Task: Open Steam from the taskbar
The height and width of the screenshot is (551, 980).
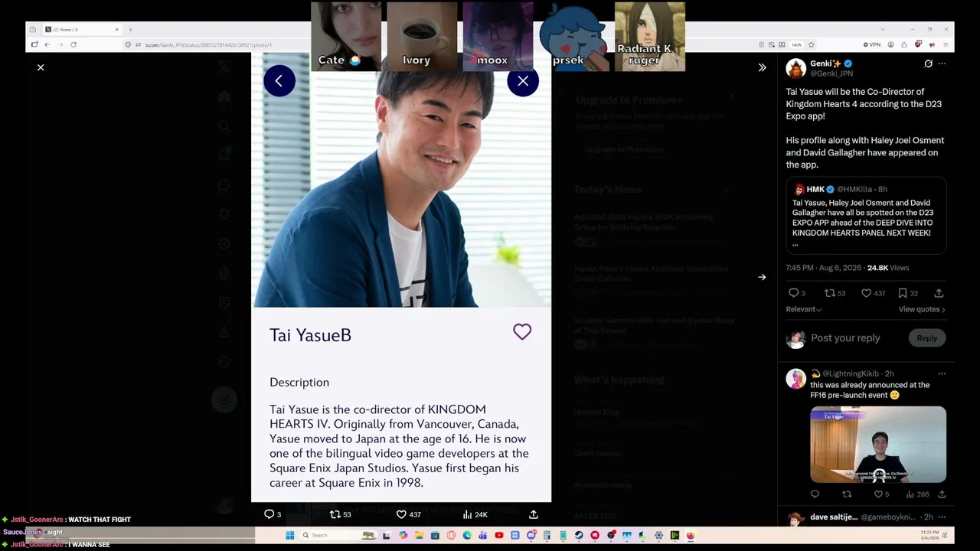Action: click(579, 536)
